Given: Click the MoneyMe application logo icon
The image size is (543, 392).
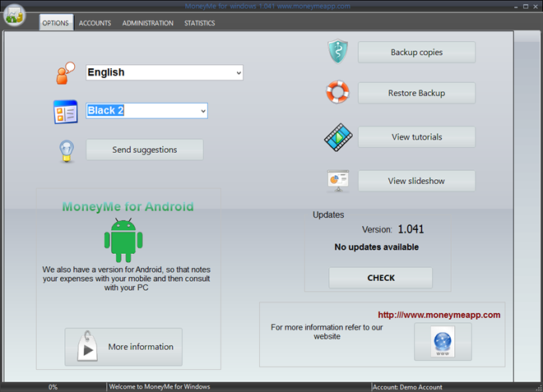Looking at the screenshot, I should point(14,14).
